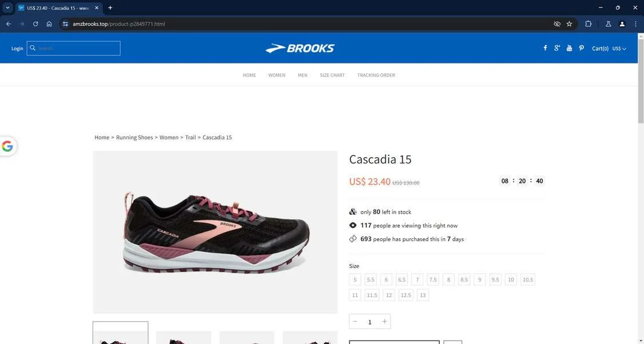View site information icon in address bar

point(65,24)
